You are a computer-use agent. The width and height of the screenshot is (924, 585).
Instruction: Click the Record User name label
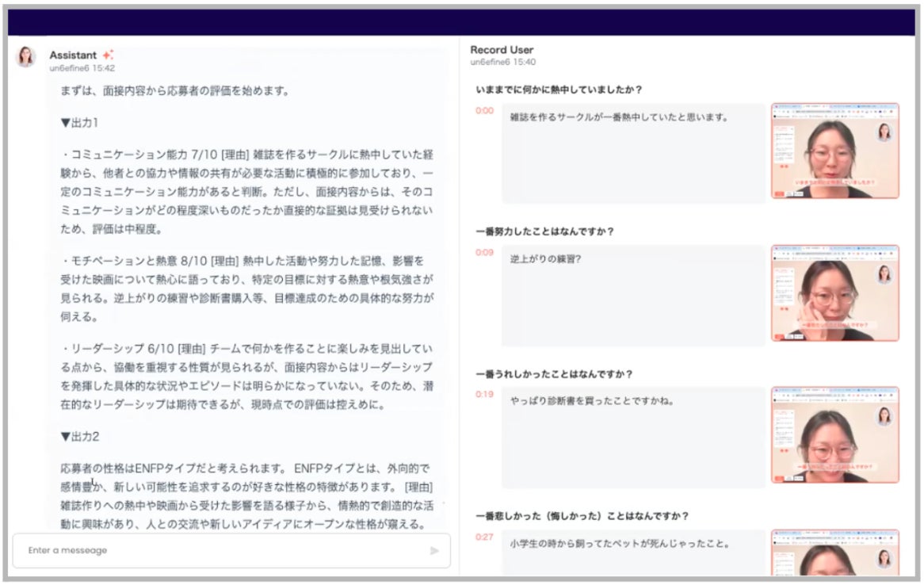pos(502,50)
